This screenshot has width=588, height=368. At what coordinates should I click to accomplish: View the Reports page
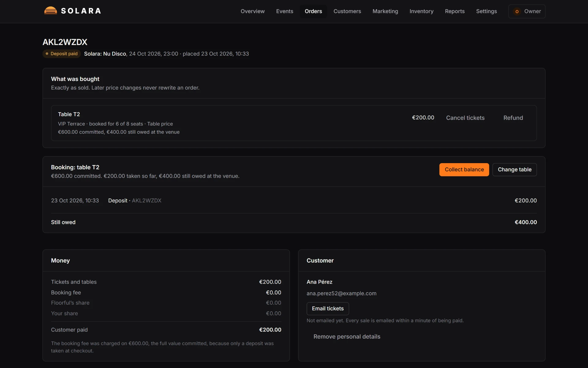coord(455,11)
